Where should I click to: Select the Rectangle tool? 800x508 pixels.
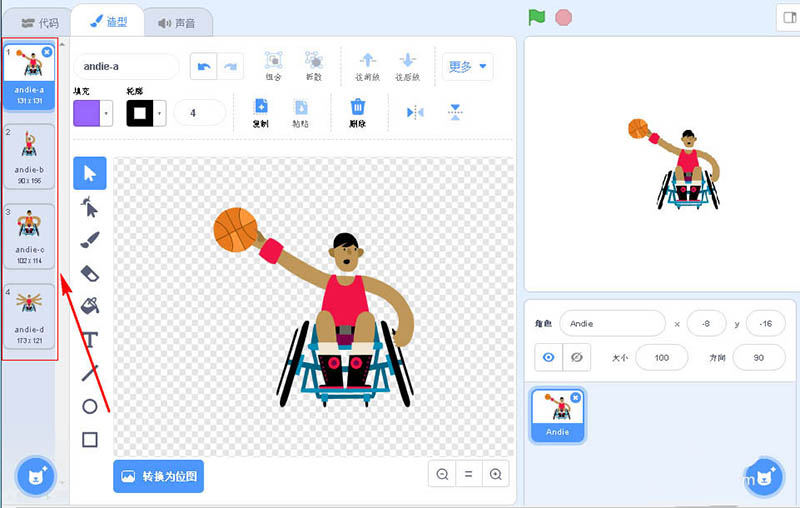pos(90,439)
